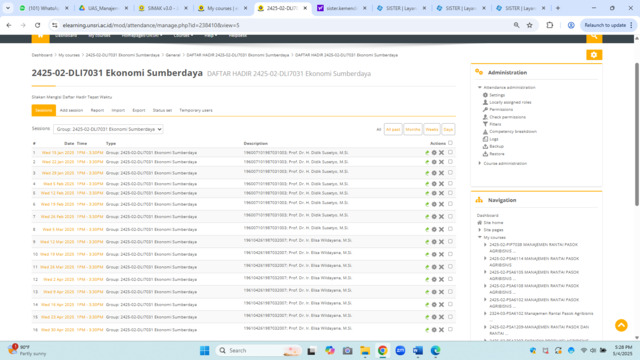The width and height of the screenshot is (640, 360).
Task: Open Competency breakdown in Administration
Action: pos(513,131)
